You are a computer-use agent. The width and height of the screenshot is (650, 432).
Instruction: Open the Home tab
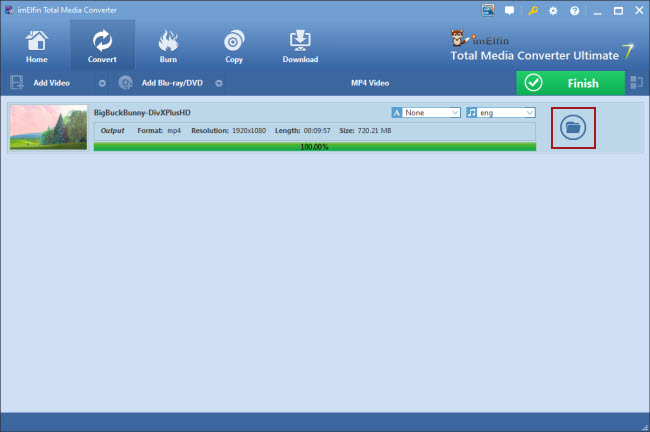pos(36,46)
